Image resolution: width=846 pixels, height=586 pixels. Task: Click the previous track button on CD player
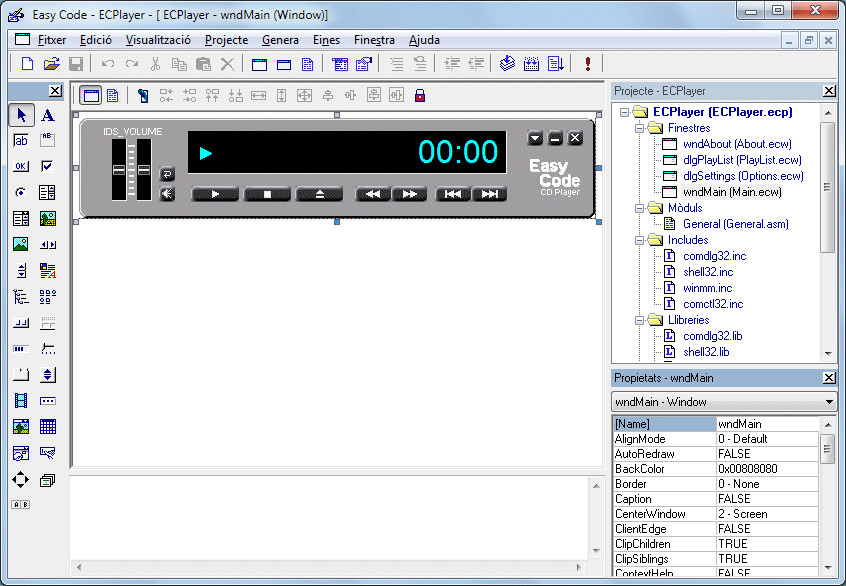click(x=453, y=194)
